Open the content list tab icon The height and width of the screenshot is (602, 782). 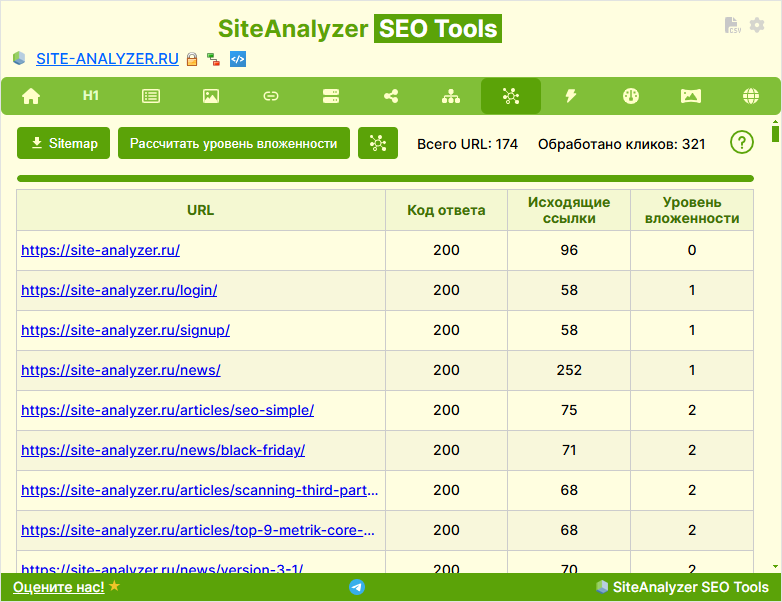(x=151, y=96)
